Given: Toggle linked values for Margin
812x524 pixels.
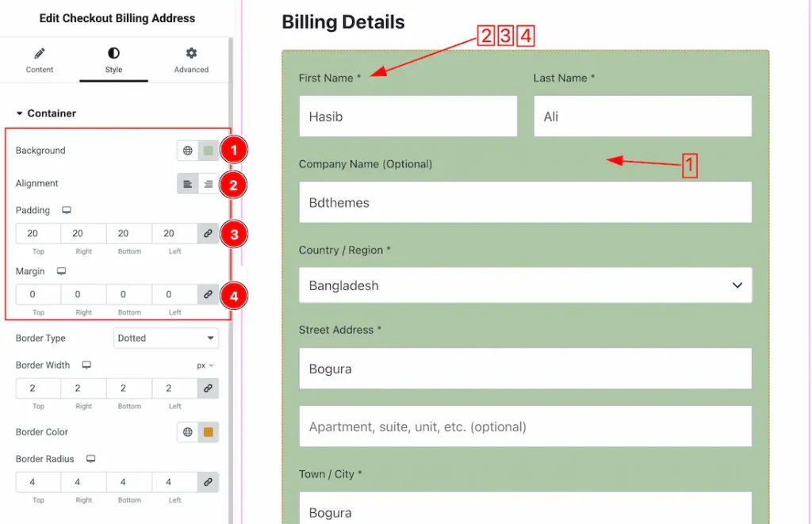Looking at the screenshot, I should [x=208, y=294].
